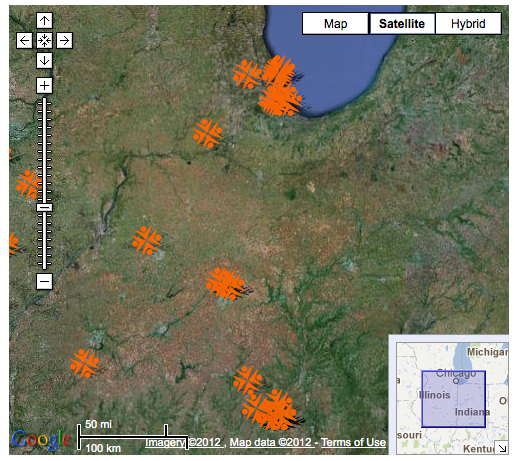Click the orange marker partly behind the zoom slider

coord(29,184)
